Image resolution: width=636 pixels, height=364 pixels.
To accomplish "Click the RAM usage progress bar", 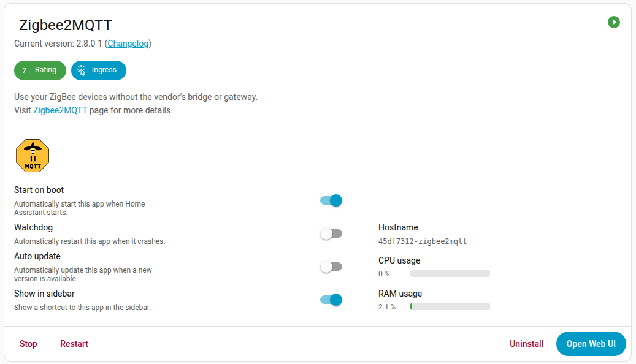I will pos(450,306).
